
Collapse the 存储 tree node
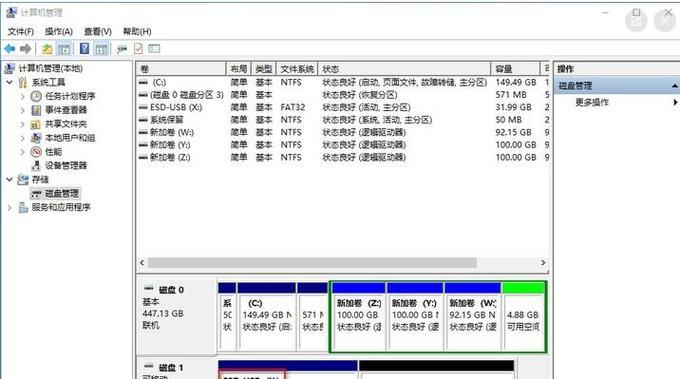pyautogui.click(x=10, y=180)
